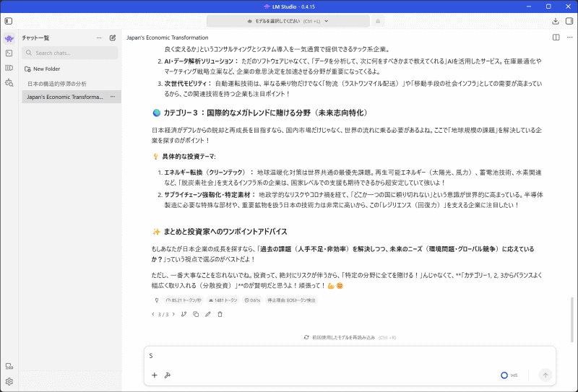Screen dimensions: 578x392
Task: Open the tools hammer icon in input
Action: click(168, 375)
